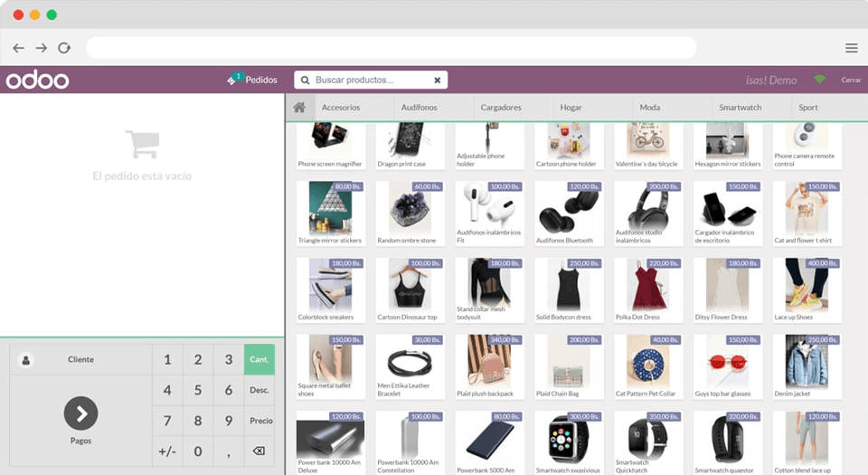Switch numpad to Desc. mode

[259, 390]
